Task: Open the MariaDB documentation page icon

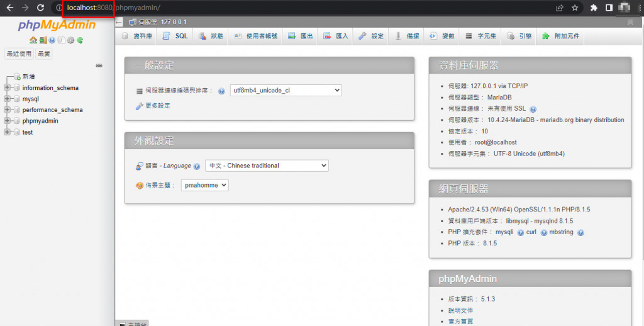Action: 61,40
